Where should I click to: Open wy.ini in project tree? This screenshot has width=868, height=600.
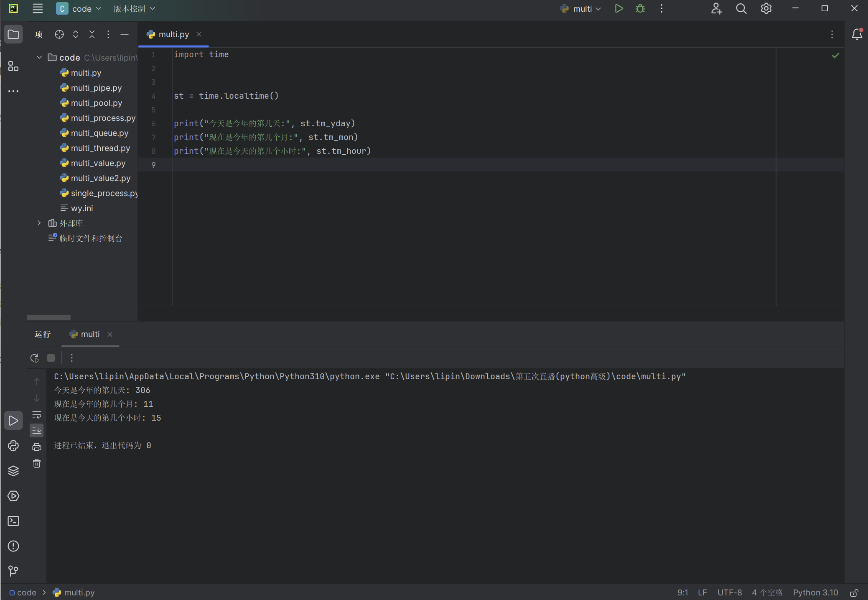click(82, 208)
